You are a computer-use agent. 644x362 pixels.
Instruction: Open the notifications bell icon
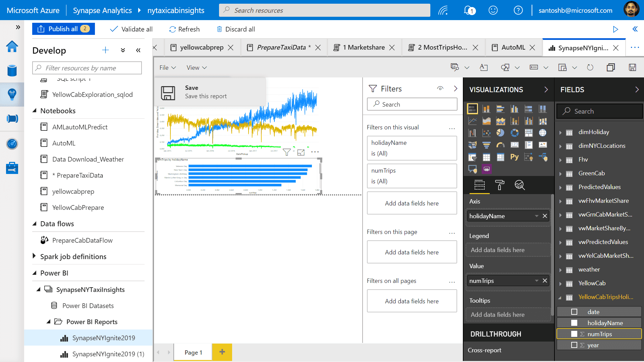469,10
